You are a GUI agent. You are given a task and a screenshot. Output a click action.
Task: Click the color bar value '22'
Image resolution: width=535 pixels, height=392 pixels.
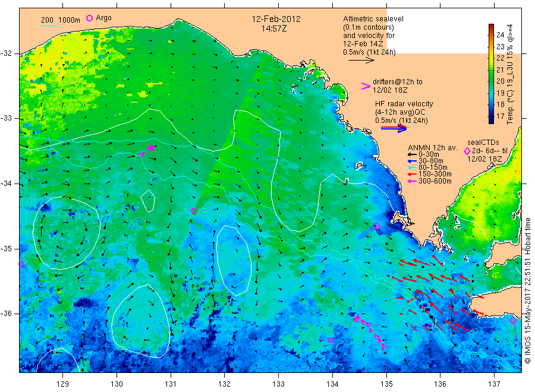point(500,58)
